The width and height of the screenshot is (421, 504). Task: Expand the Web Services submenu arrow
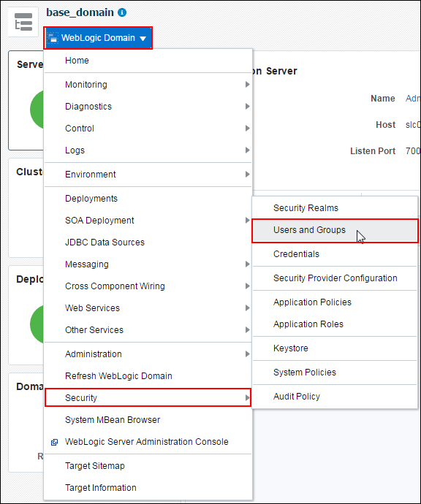[x=247, y=308]
